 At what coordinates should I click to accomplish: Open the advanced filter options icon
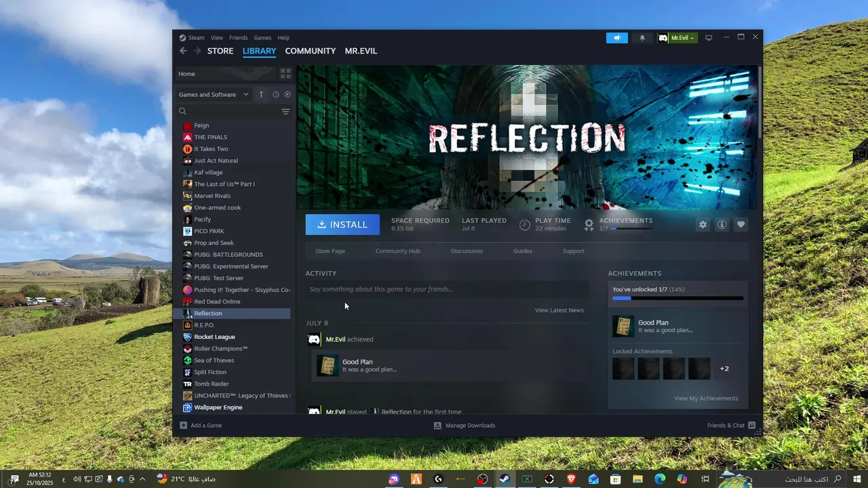[x=285, y=111]
